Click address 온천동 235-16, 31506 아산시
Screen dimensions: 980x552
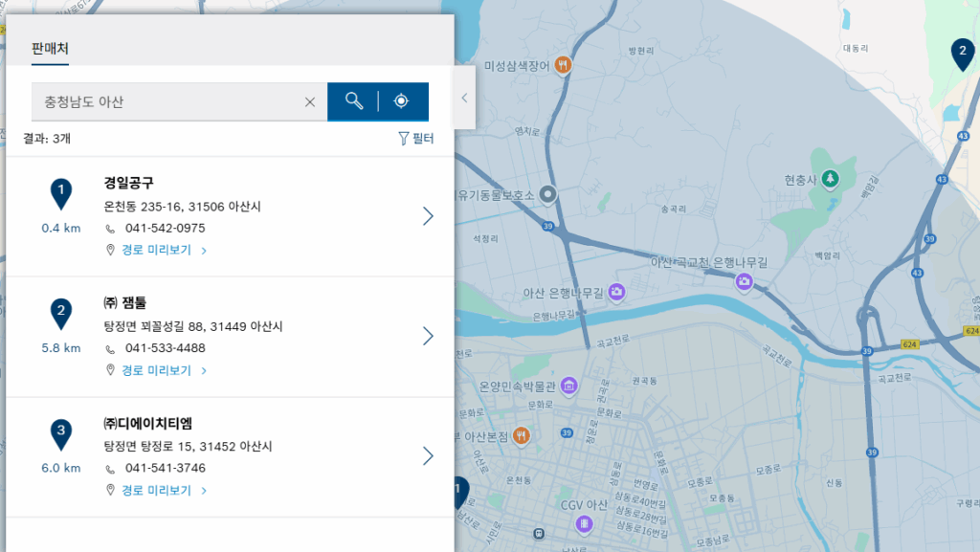(x=183, y=206)
